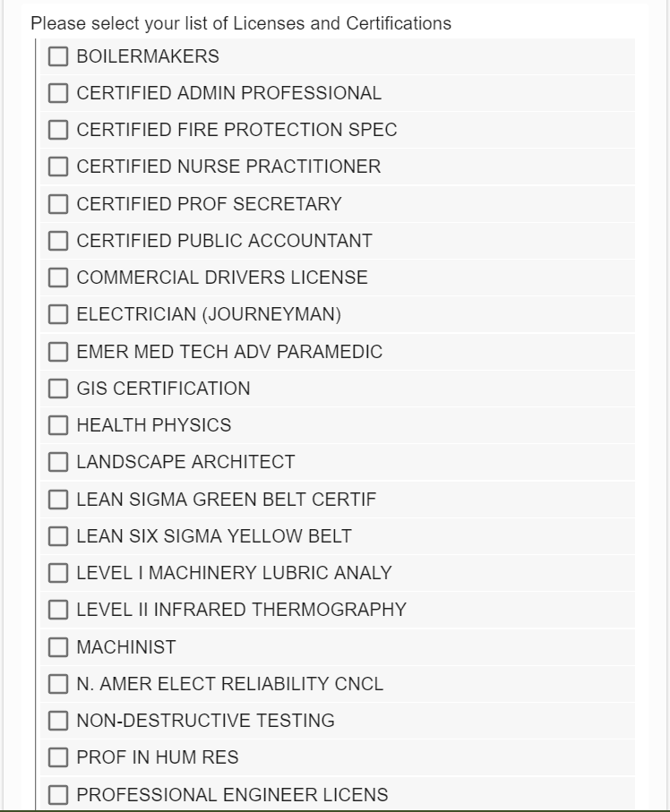670x812 pixels.
Task: Tick COMMERCIAL DRIVERS LICENSE checkbox
Action: [x=58, y=278]
